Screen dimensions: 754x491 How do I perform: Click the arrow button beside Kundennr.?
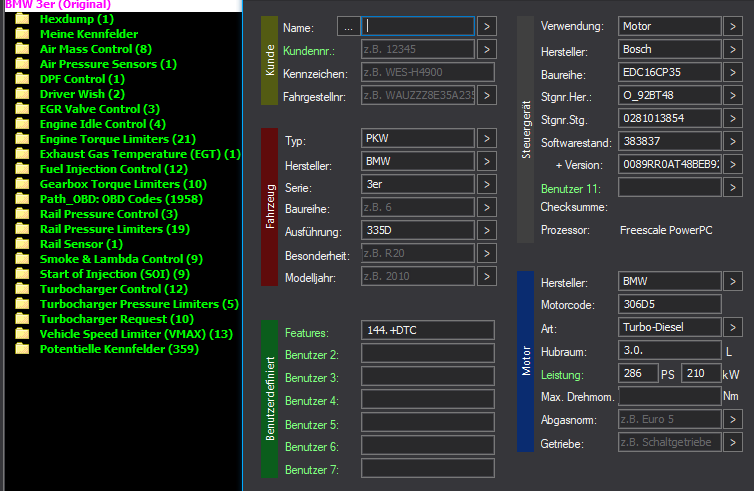pos(487,50)
